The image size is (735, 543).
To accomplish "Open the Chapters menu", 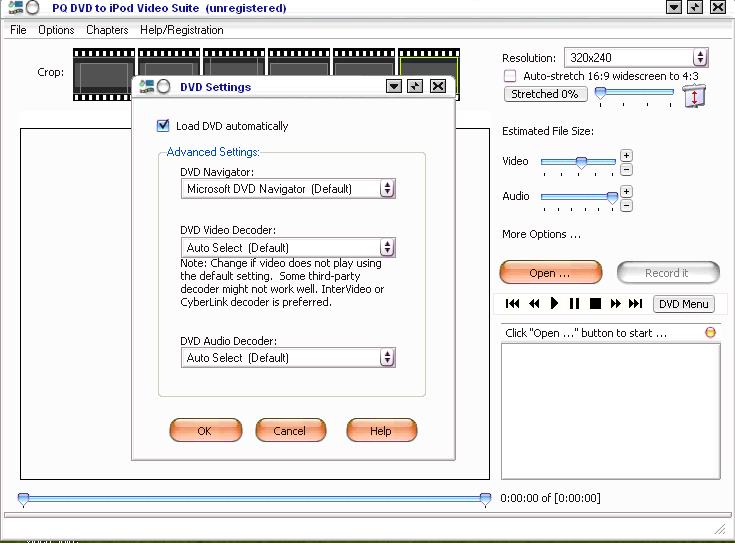I will pos(107,30).
